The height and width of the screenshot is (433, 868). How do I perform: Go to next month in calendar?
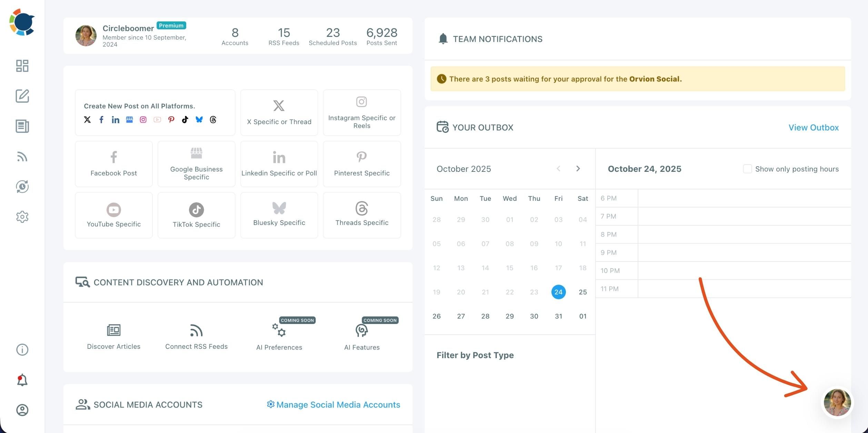[x=578, y=168]
